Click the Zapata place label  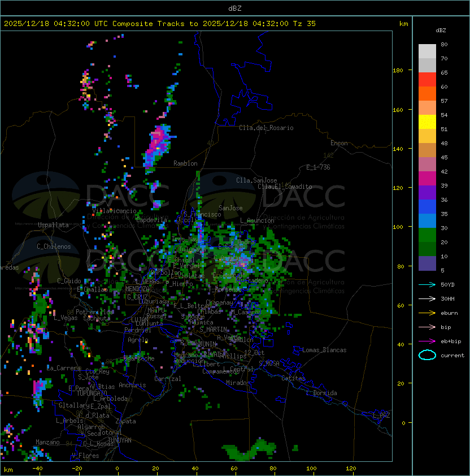125,421
